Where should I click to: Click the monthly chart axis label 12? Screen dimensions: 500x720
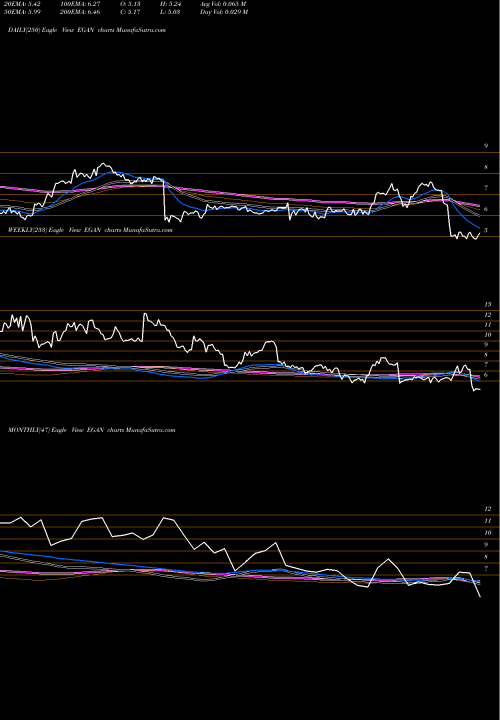click(x=488, y=509)
